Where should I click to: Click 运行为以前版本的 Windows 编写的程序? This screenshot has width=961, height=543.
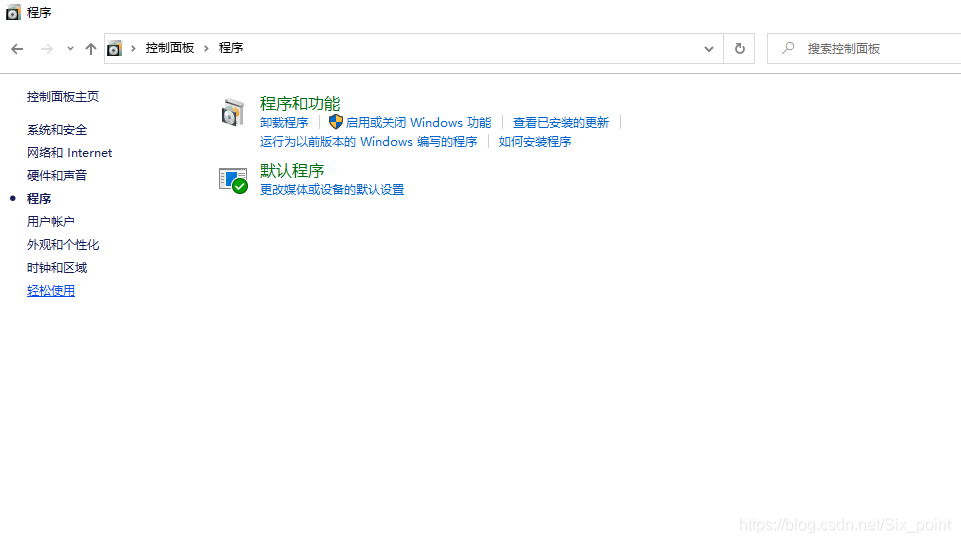point(368,142)
